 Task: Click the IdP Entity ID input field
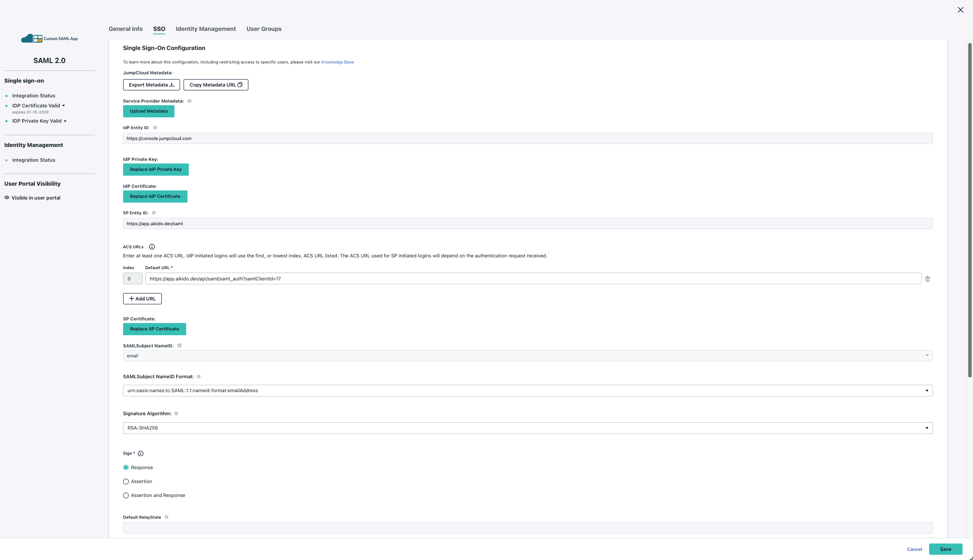point(528,138)
